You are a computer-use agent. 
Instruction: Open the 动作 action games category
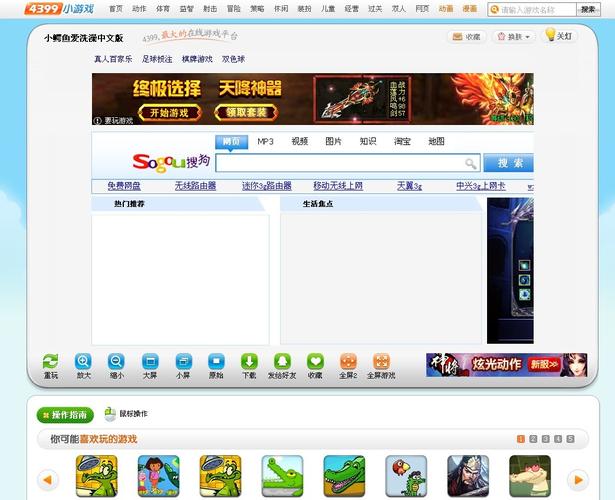[139, 9]
